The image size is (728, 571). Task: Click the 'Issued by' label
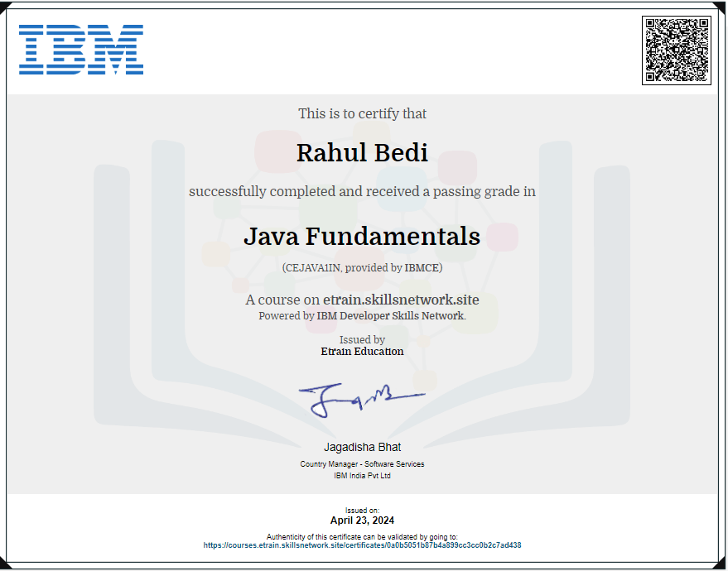click(362, 339)
